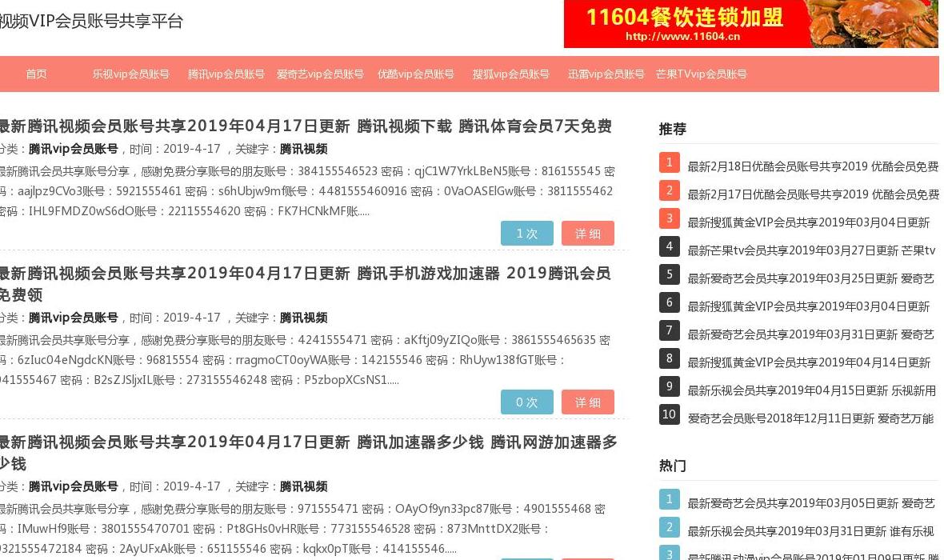Click the red rank badge number 3 in 推荐

tap(670, 218)
